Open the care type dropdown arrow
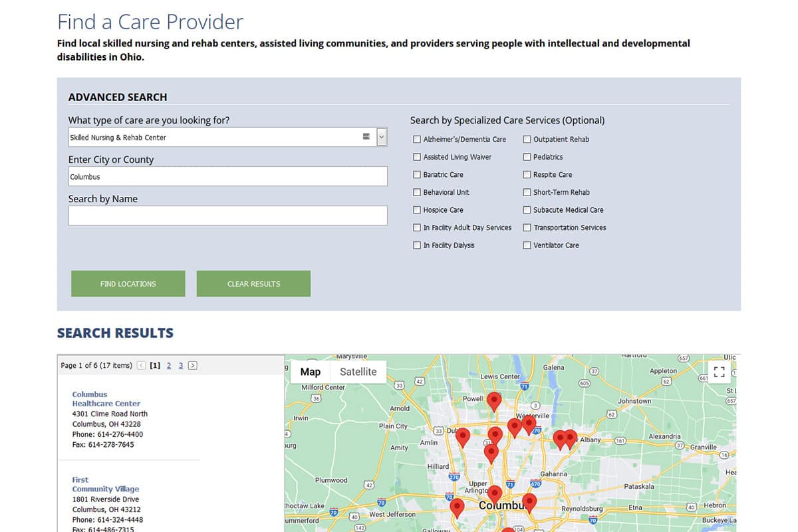Image resolution: width=798 pixels, height=532 pixels. (x=382, y=137)
